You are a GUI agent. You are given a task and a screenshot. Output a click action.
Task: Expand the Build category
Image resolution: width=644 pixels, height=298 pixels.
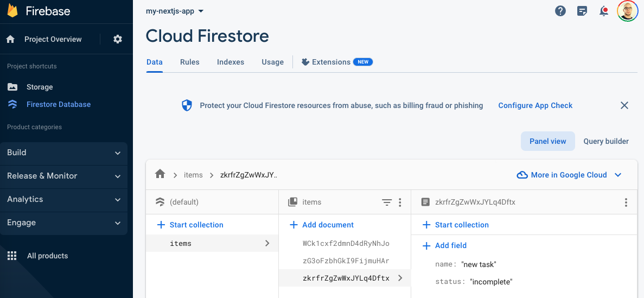pyautogui.click(x=63, y=153)
